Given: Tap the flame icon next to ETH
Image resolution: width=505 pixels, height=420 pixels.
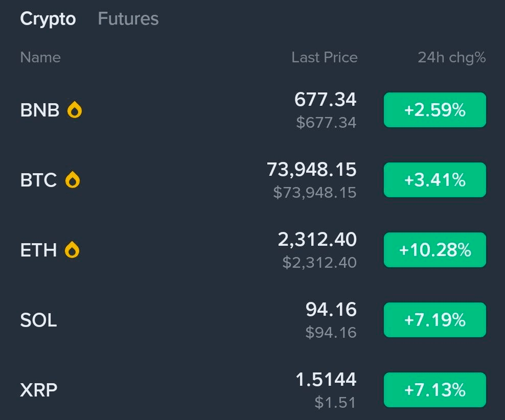Looking at the screenshot, I should tap(73, 250).
